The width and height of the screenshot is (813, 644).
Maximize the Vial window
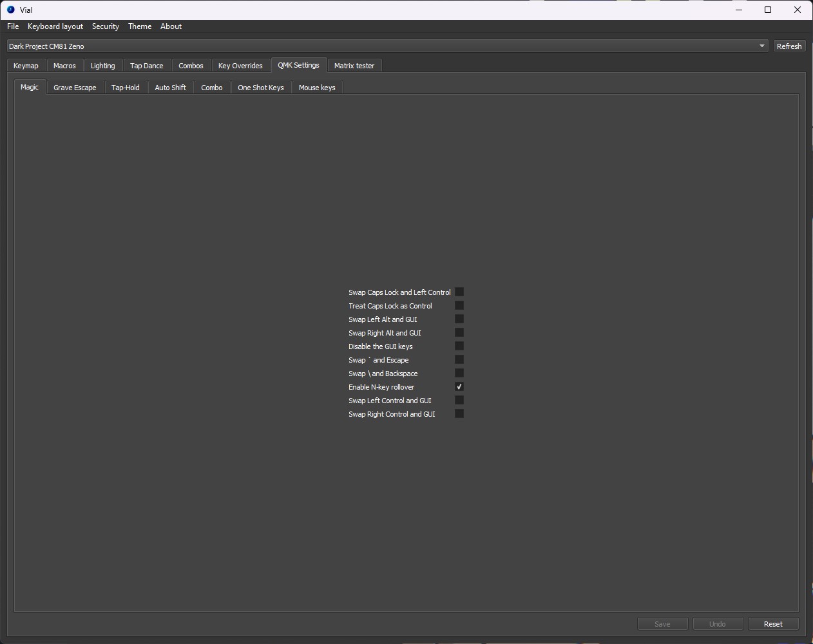tap(768, 10)
